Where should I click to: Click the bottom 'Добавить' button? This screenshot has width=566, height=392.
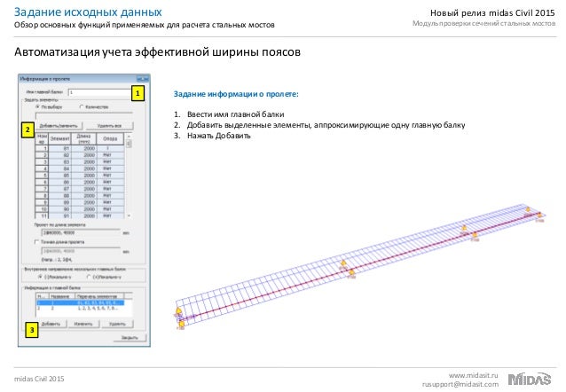click(51, 324)
